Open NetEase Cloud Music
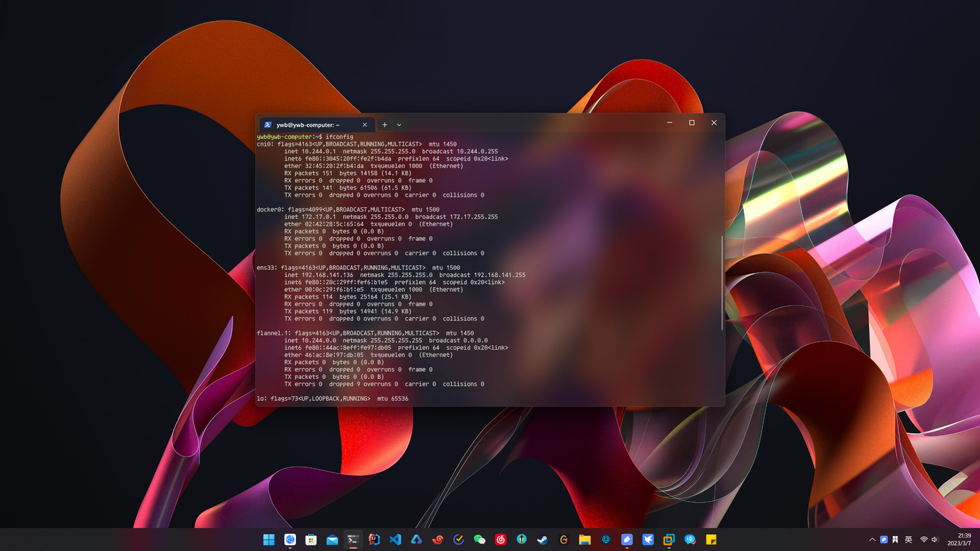This screenshot has width=980, height=551. [x=500, y=539]
